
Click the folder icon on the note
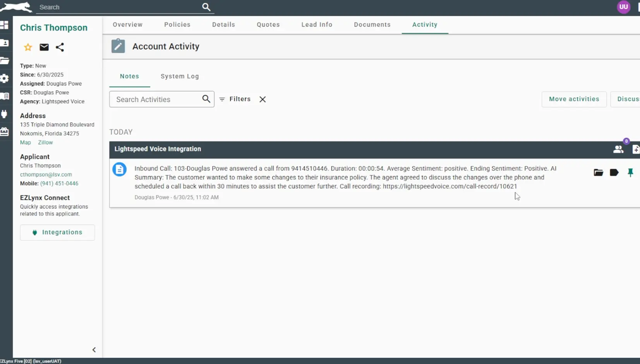point(598,173)
